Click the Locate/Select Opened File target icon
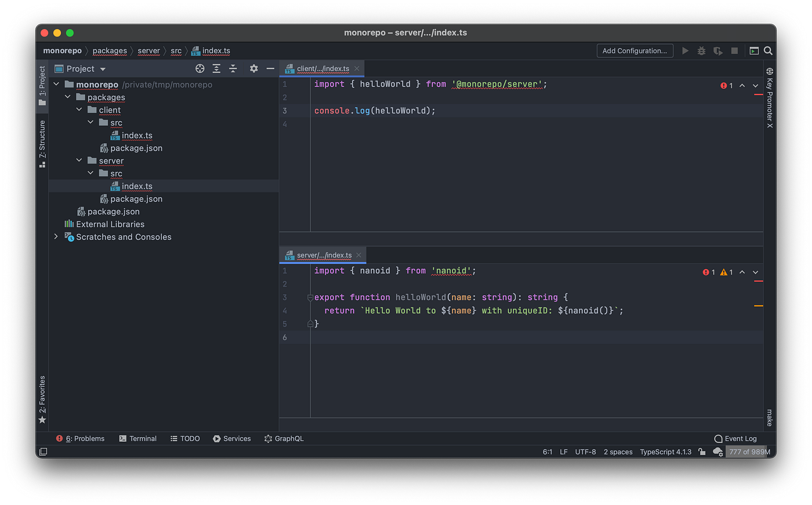Viewport: 812px width, 505px height. tap(200, 68)
